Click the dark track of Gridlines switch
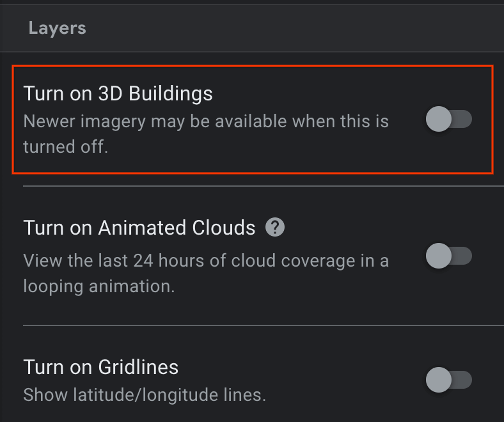The image size is (504, 422). 463,380
